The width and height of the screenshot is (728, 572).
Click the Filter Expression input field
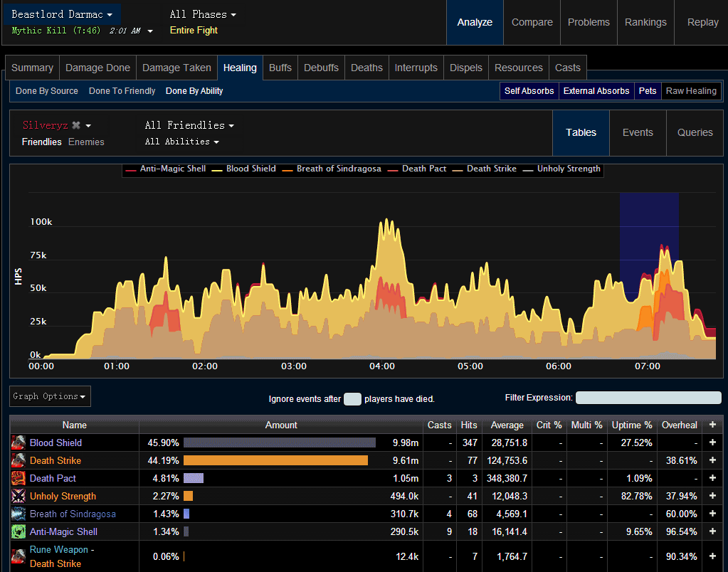648,398
